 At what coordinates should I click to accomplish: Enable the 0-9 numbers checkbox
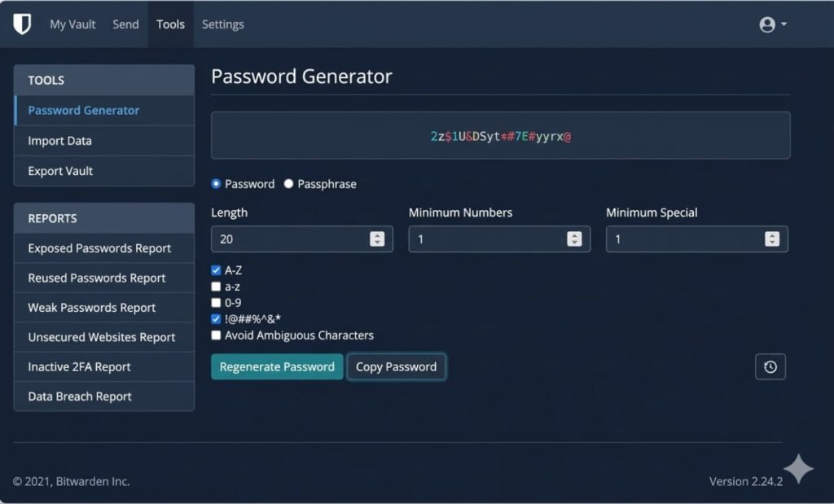(217, 303)
